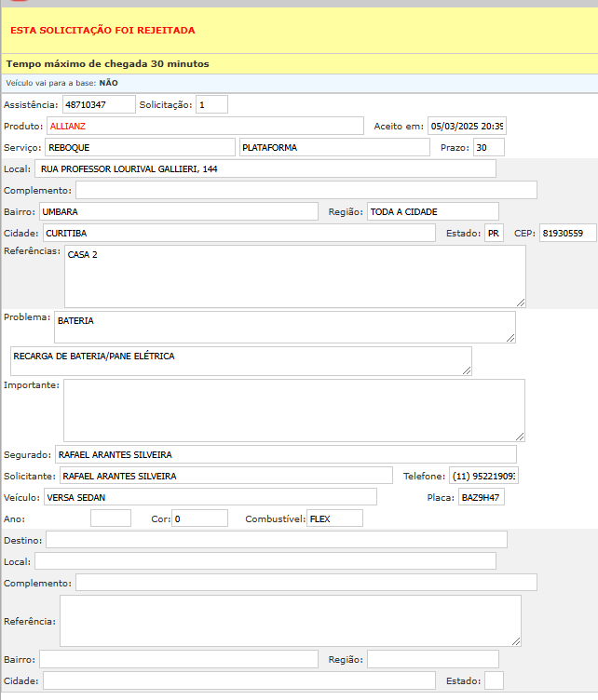Click the Produto field showing ALLIANZ
Screen dimensions: 598x700
click(205, 126)
